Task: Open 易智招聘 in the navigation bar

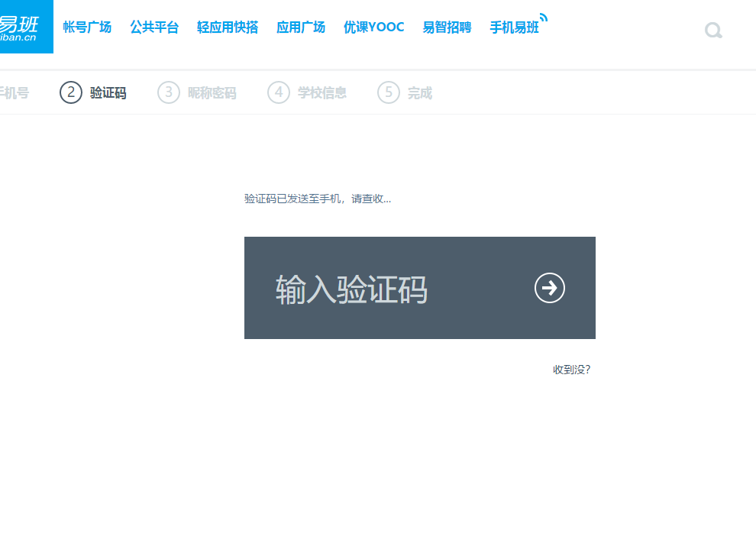Action: pos(447,27)
